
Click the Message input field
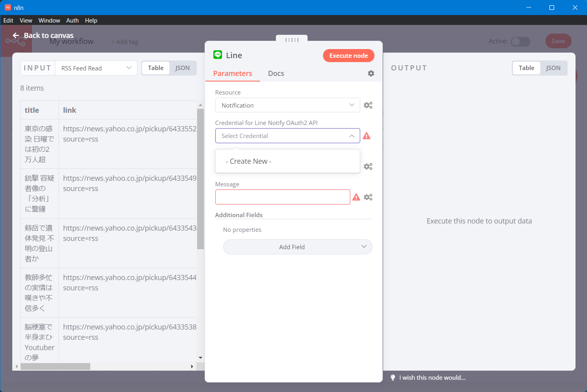coord(283,197)
